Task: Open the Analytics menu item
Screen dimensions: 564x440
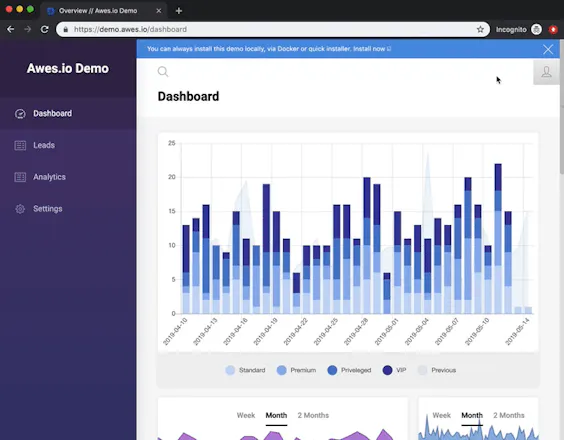Action: (49, 177)
